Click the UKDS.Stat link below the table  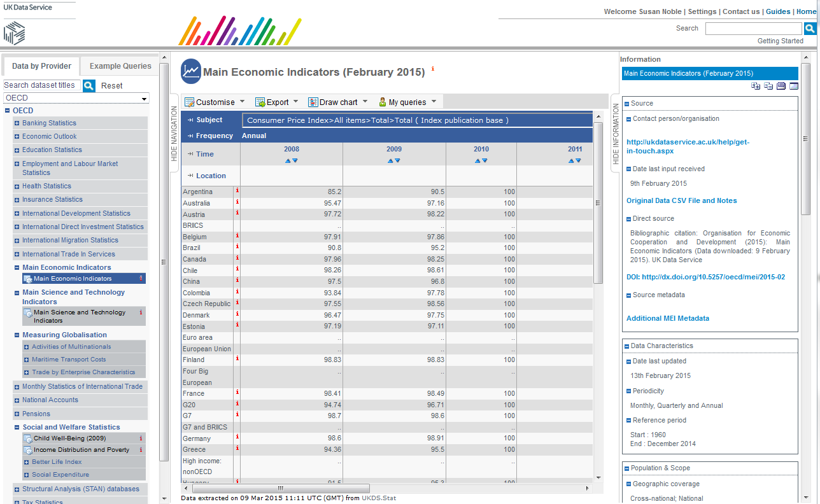pos(379,498)
